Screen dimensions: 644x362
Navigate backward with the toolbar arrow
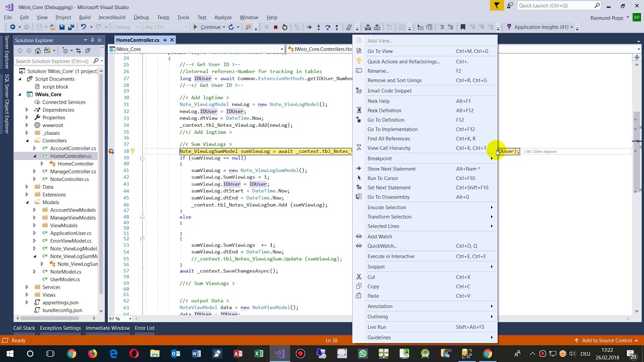point(13,27)
